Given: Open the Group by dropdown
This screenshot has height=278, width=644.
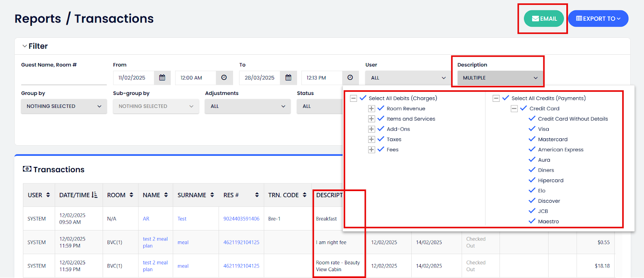Looking at the screenshot, I should pyautogui.click(x=64, y=106).
